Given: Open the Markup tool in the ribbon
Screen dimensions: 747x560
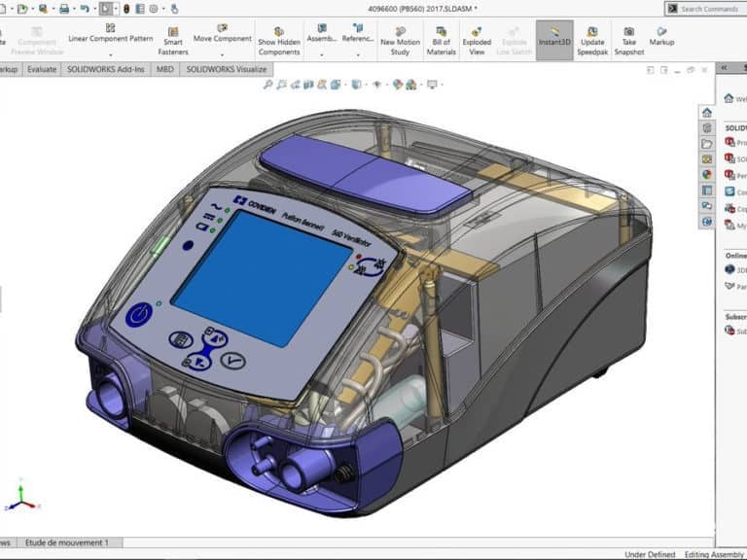Looking at the screenshot, I should (x=661, y=36).
